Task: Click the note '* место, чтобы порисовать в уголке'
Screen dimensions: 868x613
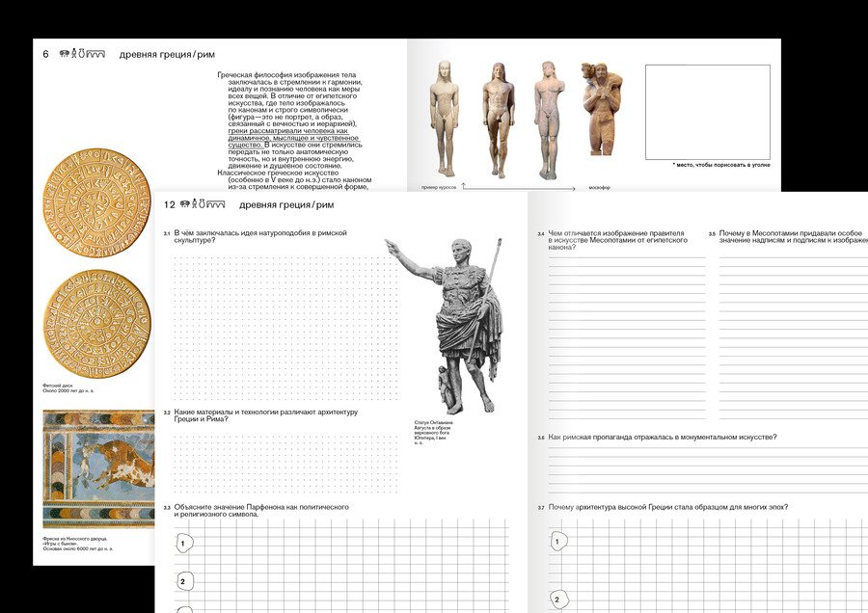Action: pos(721,165)
